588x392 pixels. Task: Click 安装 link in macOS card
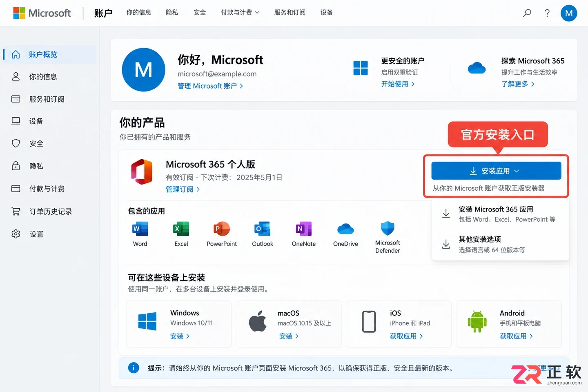click(x=289, y=336)
